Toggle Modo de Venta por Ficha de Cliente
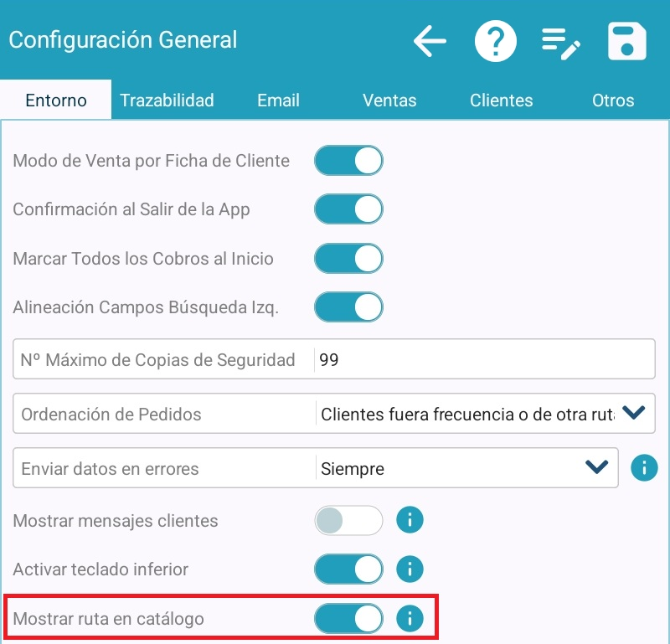 coord(348,161)
